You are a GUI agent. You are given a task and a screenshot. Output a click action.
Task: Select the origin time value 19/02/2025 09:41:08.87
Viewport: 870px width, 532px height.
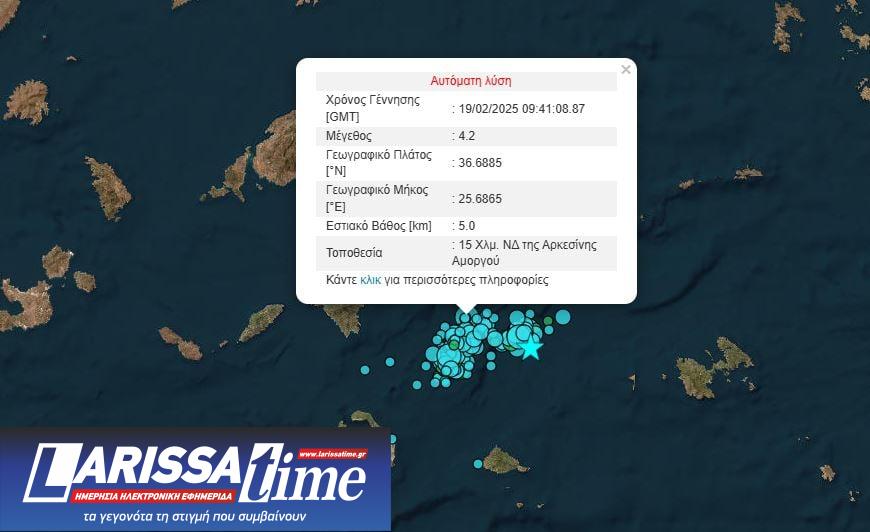coord(521,108)
